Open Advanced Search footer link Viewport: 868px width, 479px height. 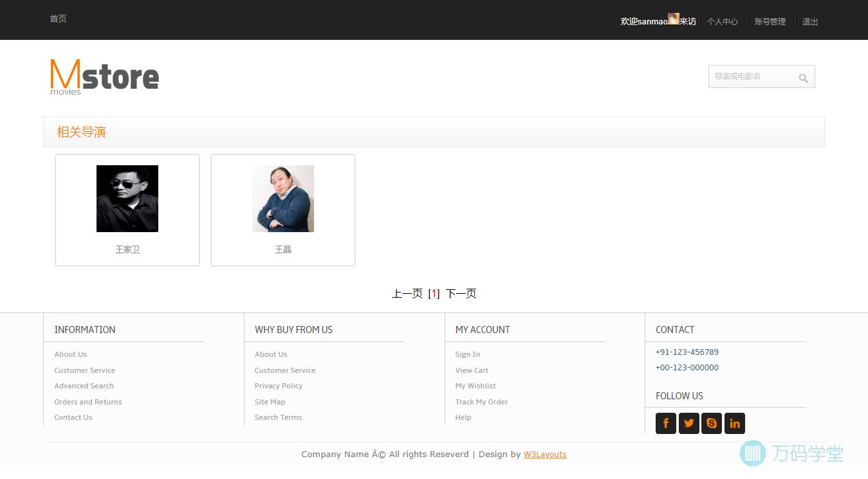(x=84, y=386)
